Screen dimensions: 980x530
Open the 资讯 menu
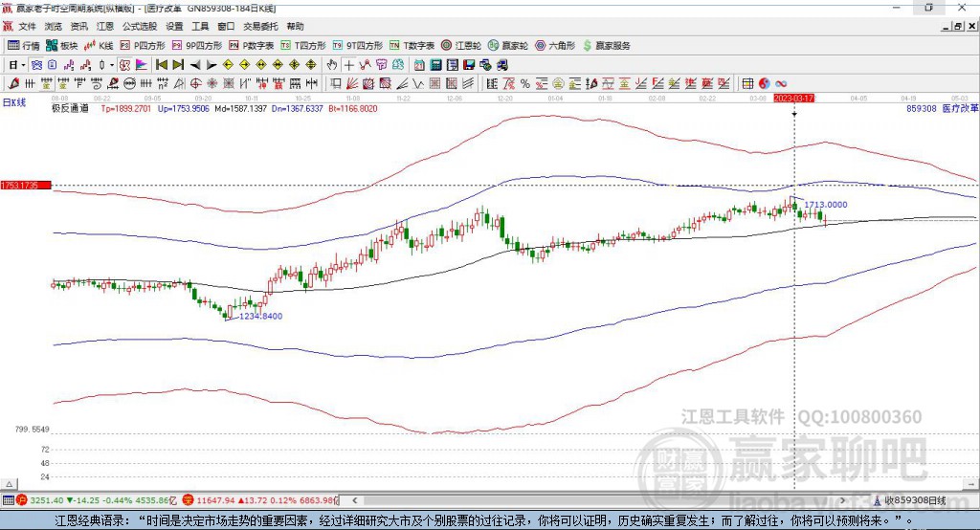tap(79, 26)
